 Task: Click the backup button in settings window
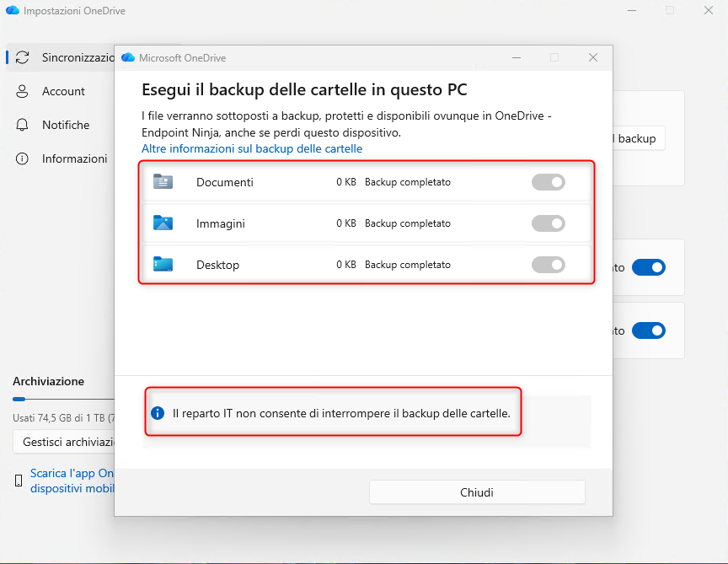click(x=639, y=138)
